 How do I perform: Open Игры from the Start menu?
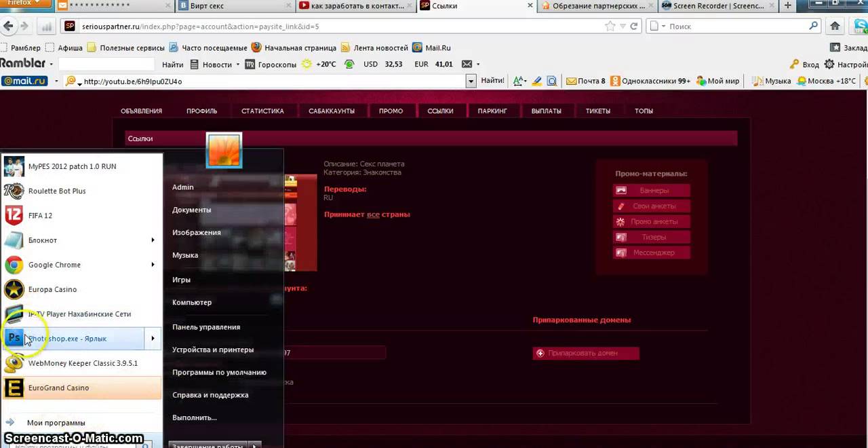[x=181, y=280]
